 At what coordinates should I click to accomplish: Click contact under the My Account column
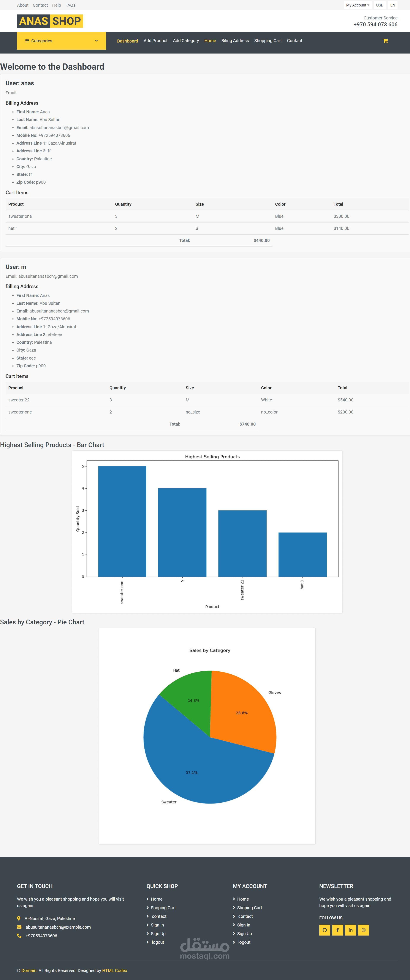point(245,917)
